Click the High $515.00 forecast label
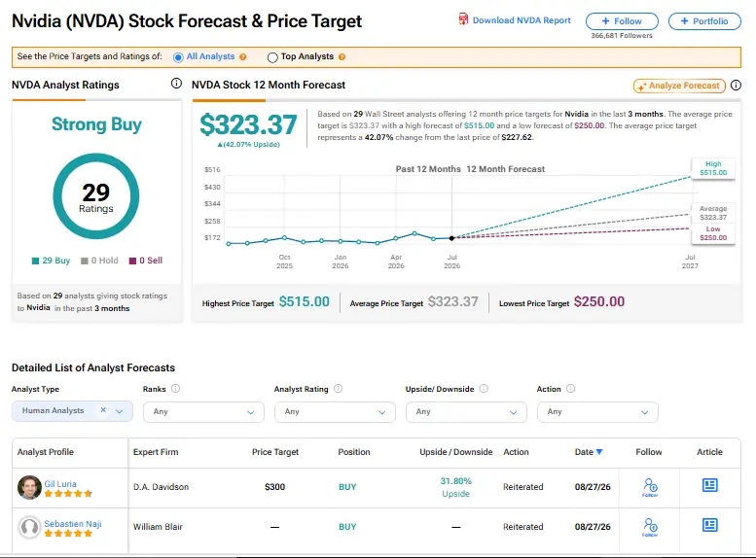The image size is (756, 558). [713, 168]
